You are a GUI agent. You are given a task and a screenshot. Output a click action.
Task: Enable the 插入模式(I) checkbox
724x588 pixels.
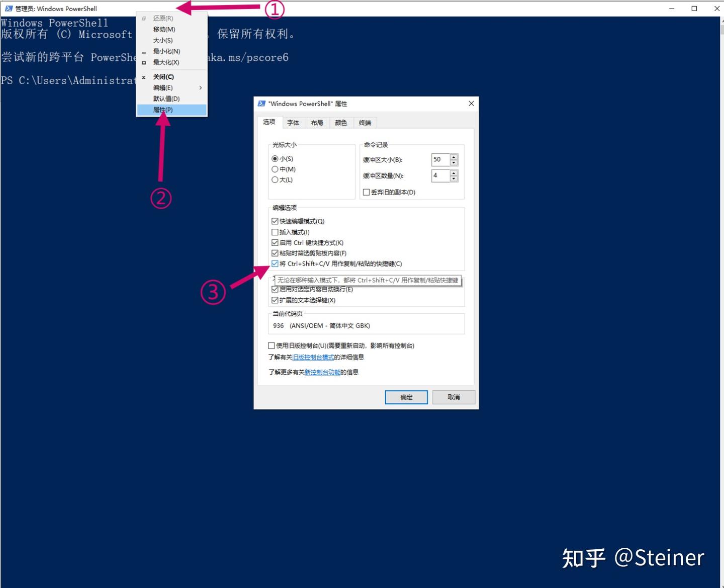275,232
